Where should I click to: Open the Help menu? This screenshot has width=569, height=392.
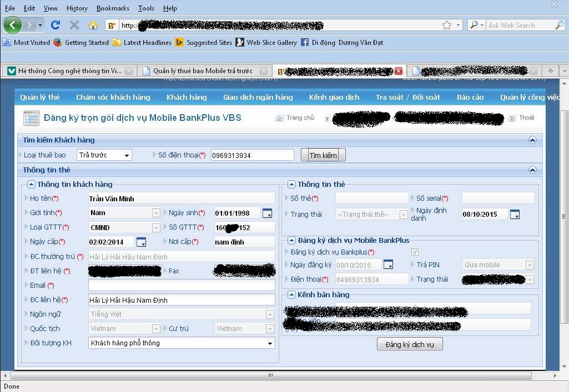click(170, 8)
